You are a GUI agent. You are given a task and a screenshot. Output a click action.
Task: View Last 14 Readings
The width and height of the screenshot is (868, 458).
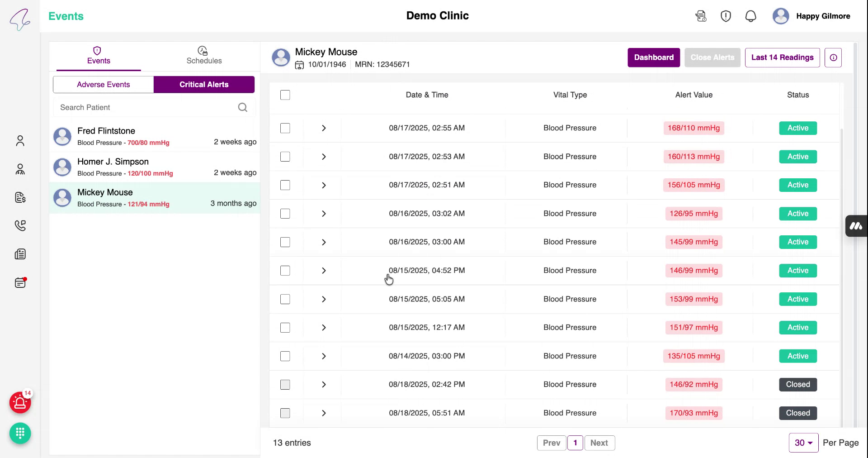click(782, 57)
